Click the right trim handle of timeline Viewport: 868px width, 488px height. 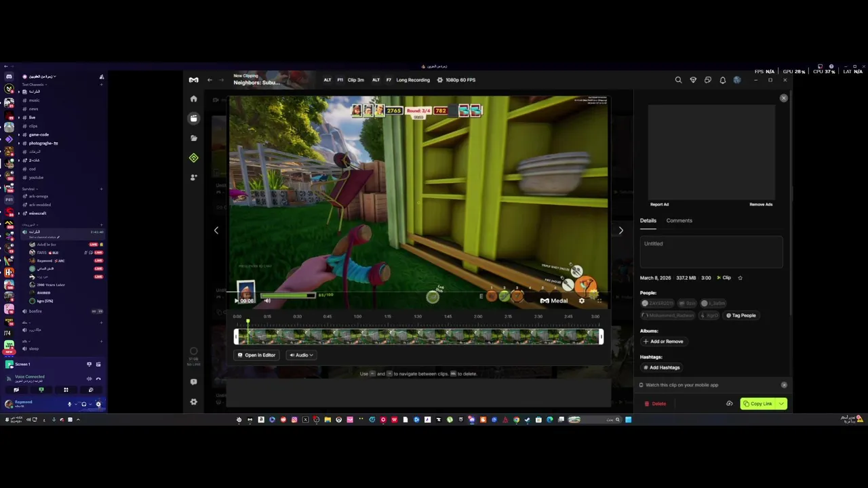(601, 336)
